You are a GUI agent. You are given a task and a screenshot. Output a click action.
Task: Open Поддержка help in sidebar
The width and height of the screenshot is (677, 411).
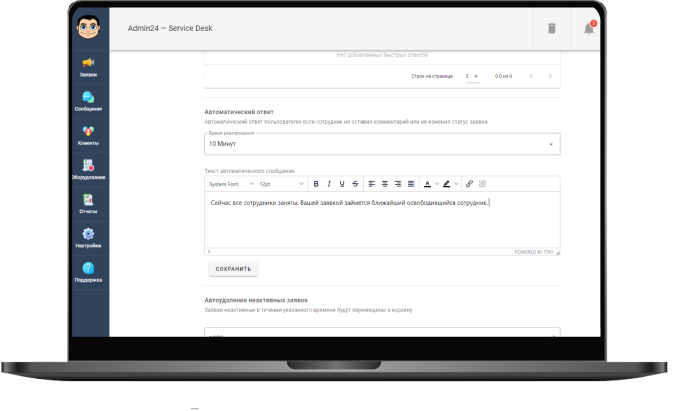coord(88,272)
